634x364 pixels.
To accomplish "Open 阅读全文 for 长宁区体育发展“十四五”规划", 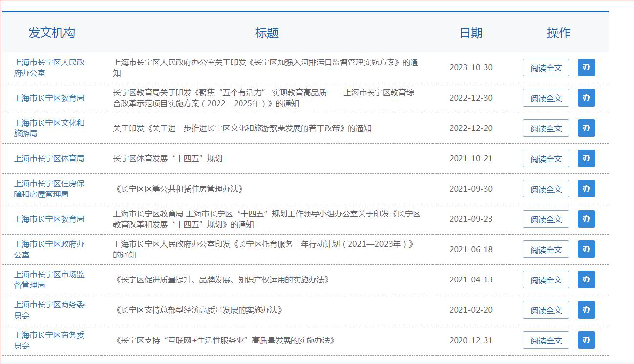I will tap(546, 158).
